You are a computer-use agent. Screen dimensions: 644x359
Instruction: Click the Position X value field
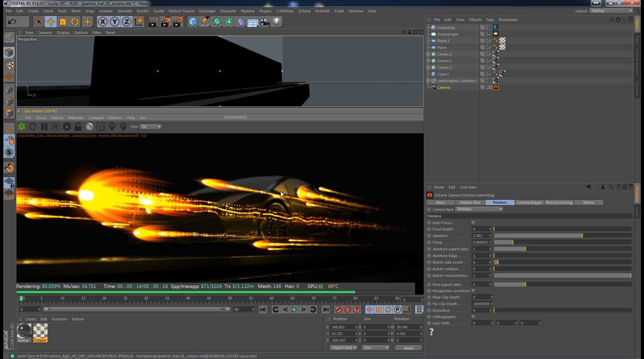(x=343, y=327)
